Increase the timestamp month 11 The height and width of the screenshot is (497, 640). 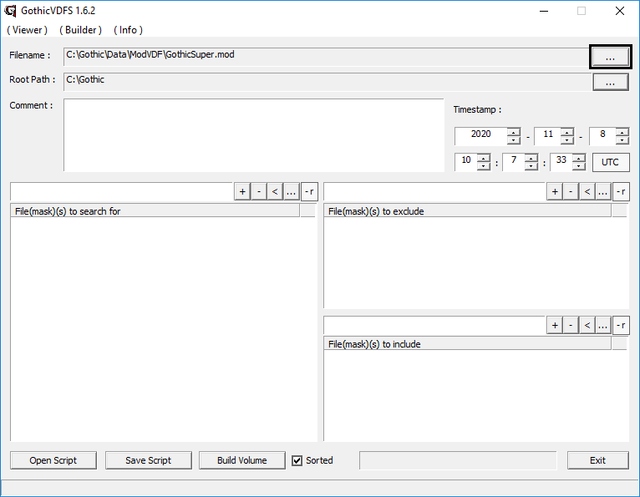click(567, 131)
